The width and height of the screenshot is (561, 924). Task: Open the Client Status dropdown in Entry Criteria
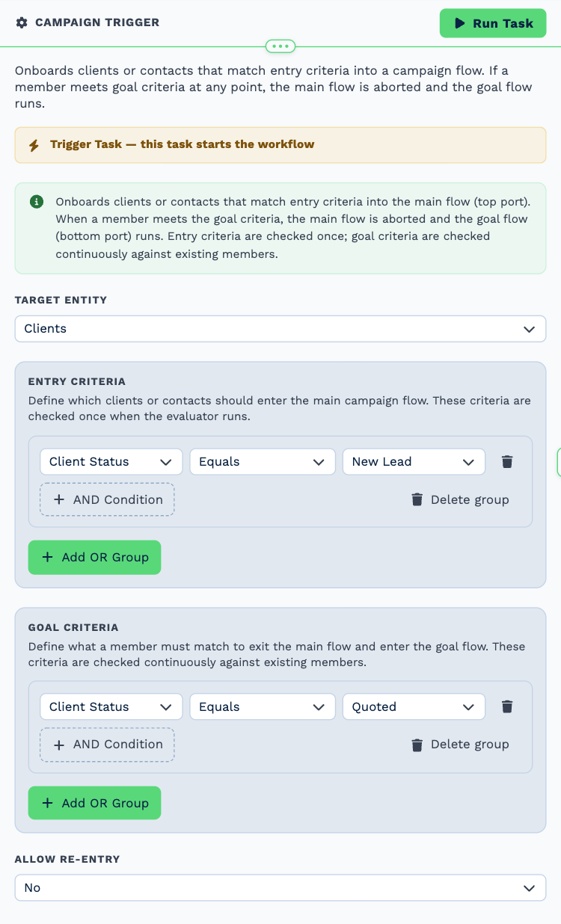pyautogui.click(x=111, y=462)
